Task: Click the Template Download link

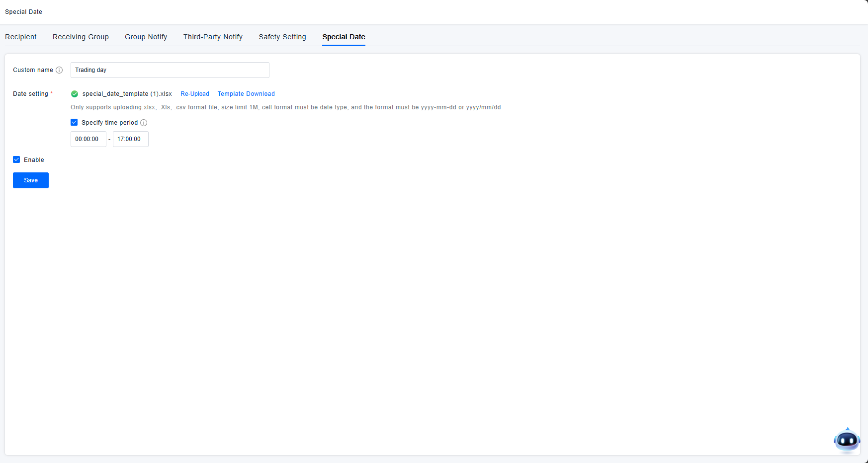Action: click(x=246, y=94)
